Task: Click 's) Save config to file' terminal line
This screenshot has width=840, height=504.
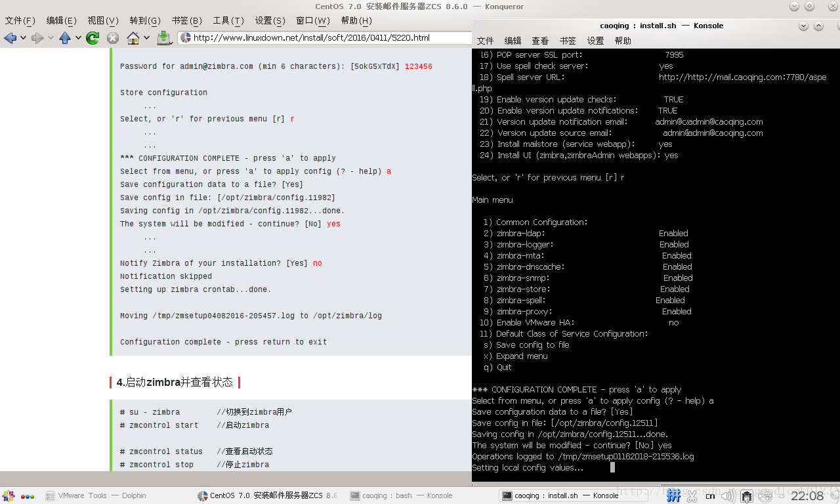Action: (526, 345)
